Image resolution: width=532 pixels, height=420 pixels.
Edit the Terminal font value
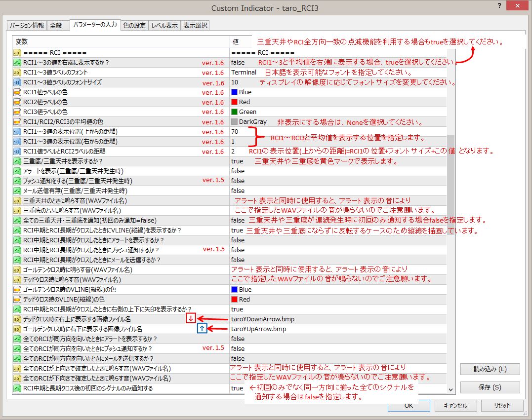click(244, 73)
